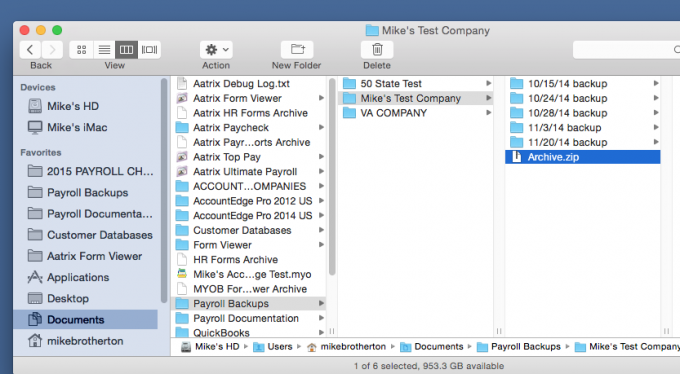Select Aatrix HR Forms Archive
Image resolution: width=680 pixels, height=374 pixels.
250,113
